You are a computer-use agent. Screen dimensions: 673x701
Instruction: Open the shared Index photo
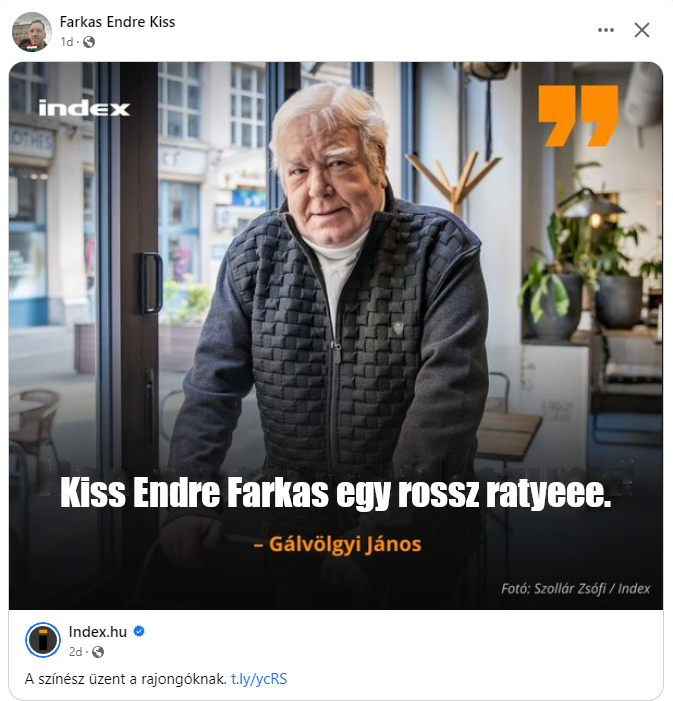336,335
